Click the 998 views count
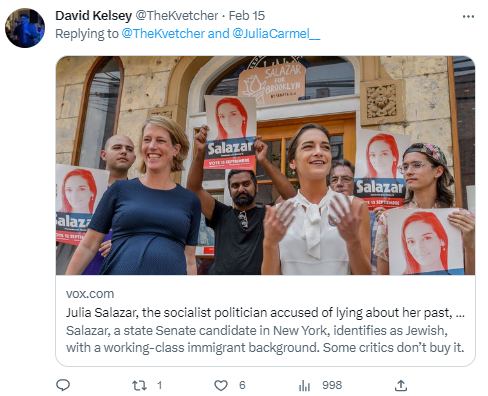 click(x=332, y=385)
